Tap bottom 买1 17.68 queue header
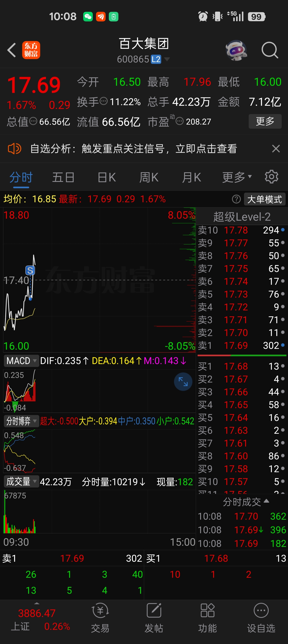 [216, 558]
